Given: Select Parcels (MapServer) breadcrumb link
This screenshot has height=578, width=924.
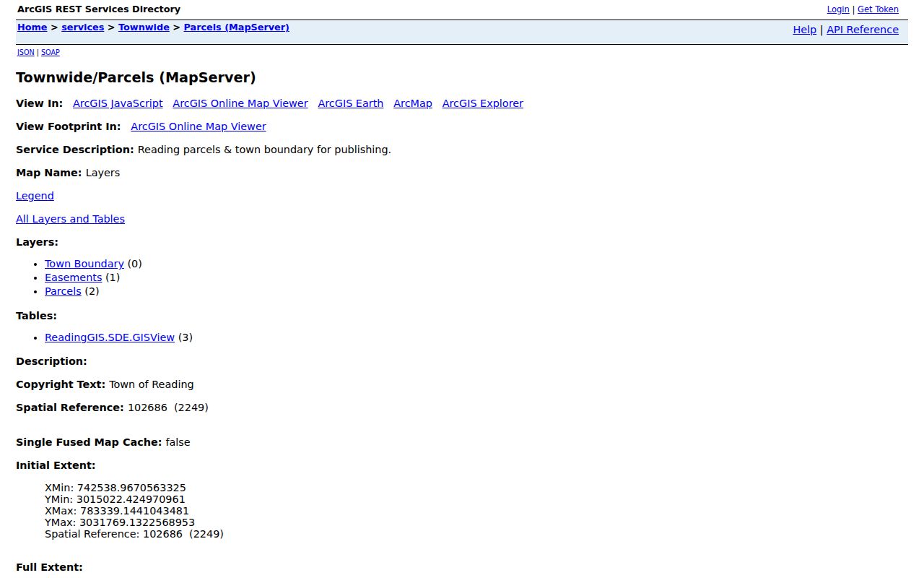Looking at the screenshot, I should click(x=237, y=27).
